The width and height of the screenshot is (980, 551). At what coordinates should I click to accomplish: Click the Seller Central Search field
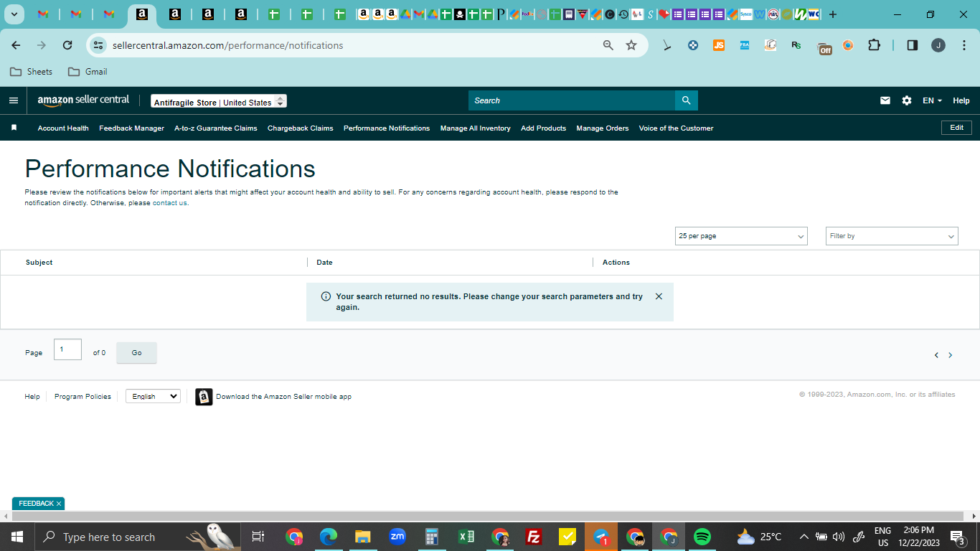(x=572, y=100)
